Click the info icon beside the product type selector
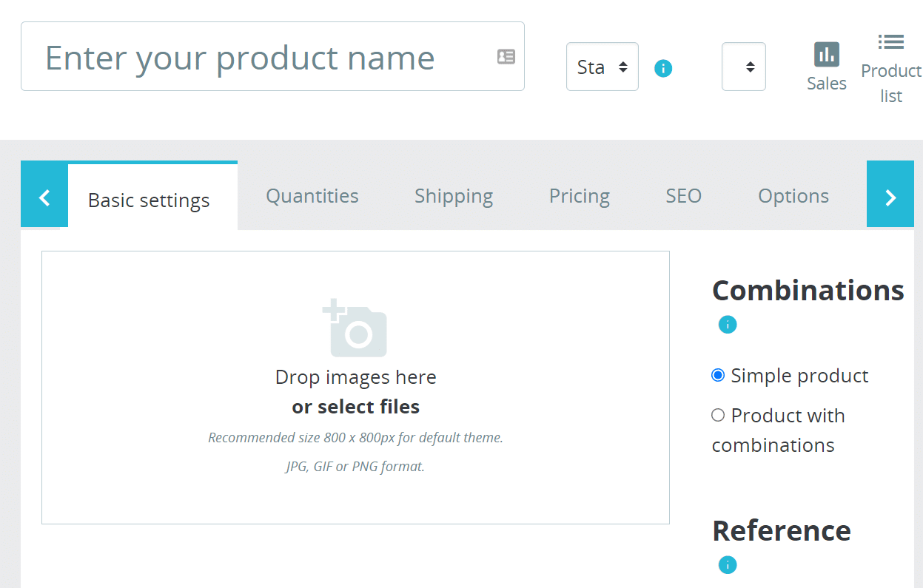This screenshot has height=588, width=923. 663,68
